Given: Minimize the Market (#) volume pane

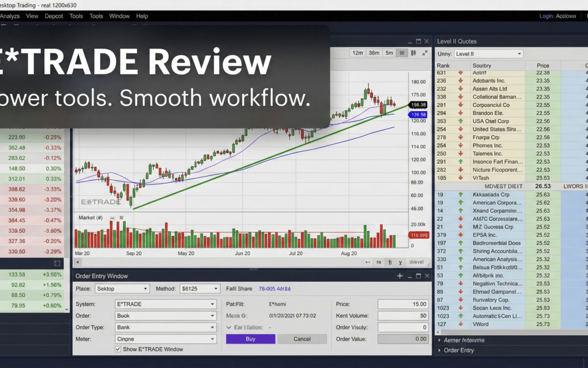Looking at the screenshot, I should coord(112,218).
